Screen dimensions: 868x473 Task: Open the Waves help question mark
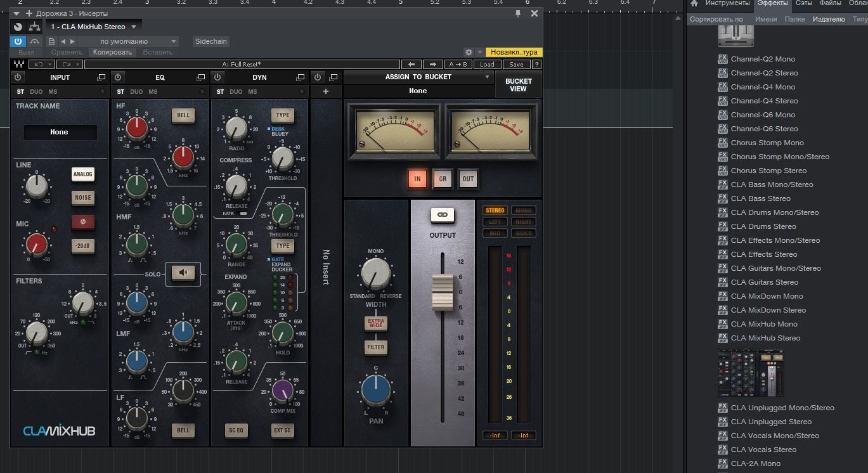pos(536,64)
